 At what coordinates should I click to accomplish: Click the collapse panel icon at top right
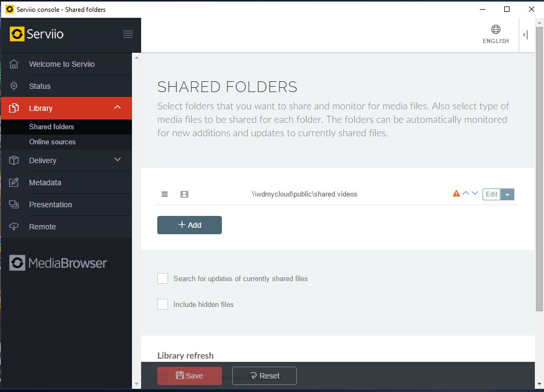coord(525,35)
